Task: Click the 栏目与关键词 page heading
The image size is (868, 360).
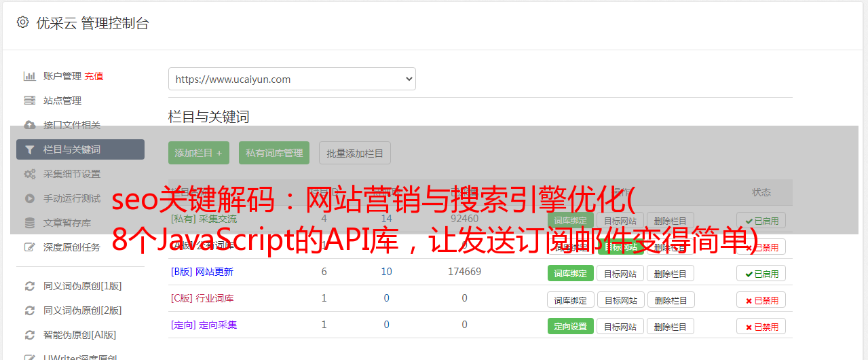Action: [x=209, y=117]
